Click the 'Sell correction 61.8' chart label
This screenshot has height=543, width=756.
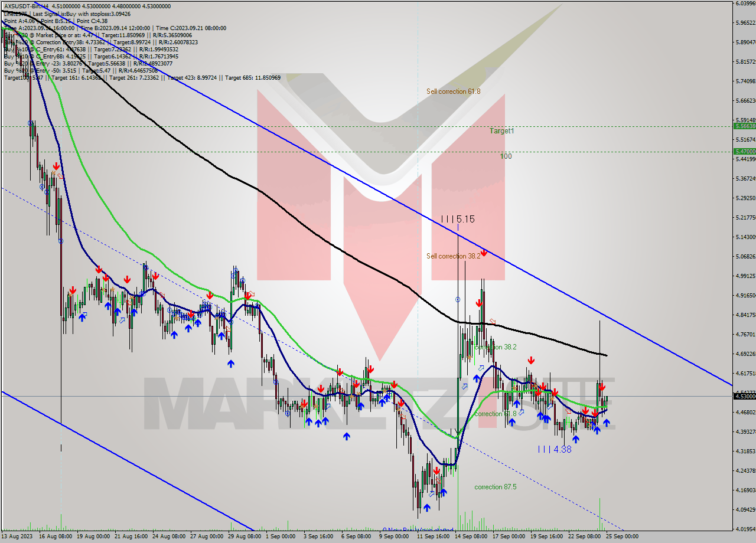(453, 91)
